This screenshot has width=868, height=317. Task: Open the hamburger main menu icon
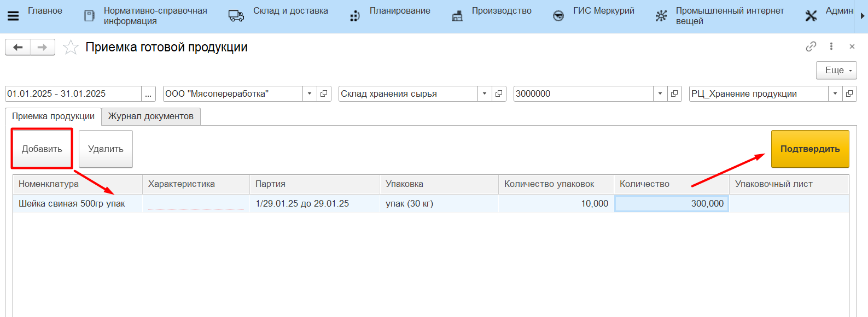(x=13, y=16)
